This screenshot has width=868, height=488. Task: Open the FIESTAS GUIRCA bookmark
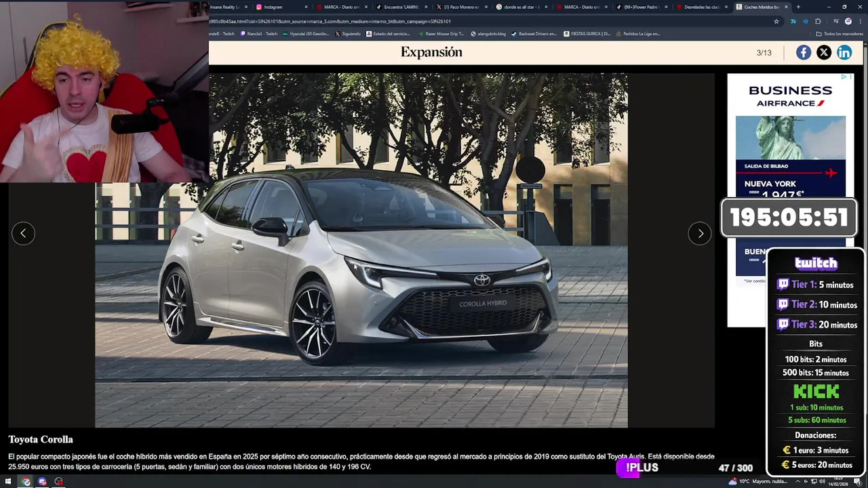click(587, 33)
